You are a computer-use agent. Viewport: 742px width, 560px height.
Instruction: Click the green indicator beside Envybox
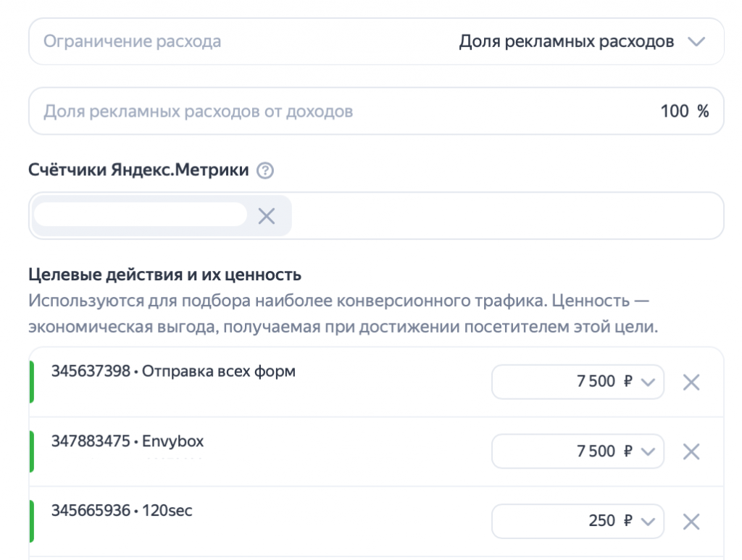[33, 451]
